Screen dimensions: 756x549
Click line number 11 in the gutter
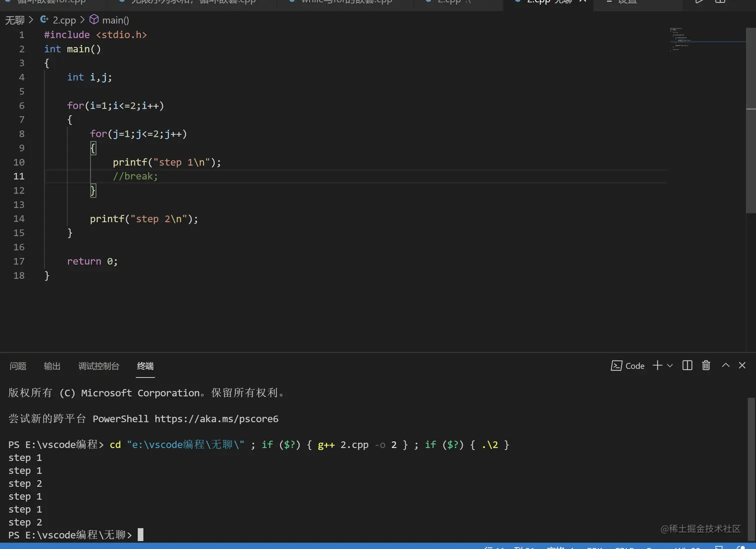click(19, 176)
